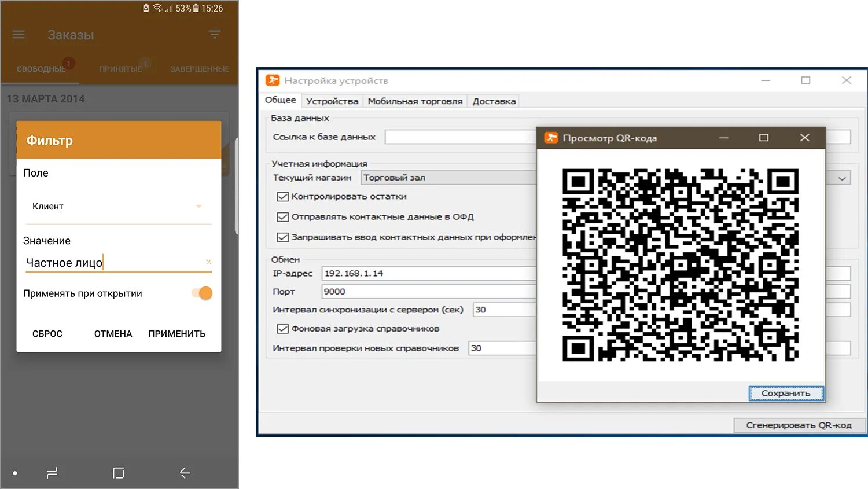The height and width of the screenshot is (489, 868).
Task: Open the Мобильная торговля tab
Action: click(x=415, y=101)
